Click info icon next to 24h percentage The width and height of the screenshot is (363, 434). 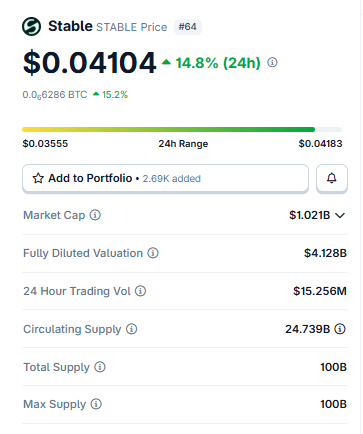[272, 62]
